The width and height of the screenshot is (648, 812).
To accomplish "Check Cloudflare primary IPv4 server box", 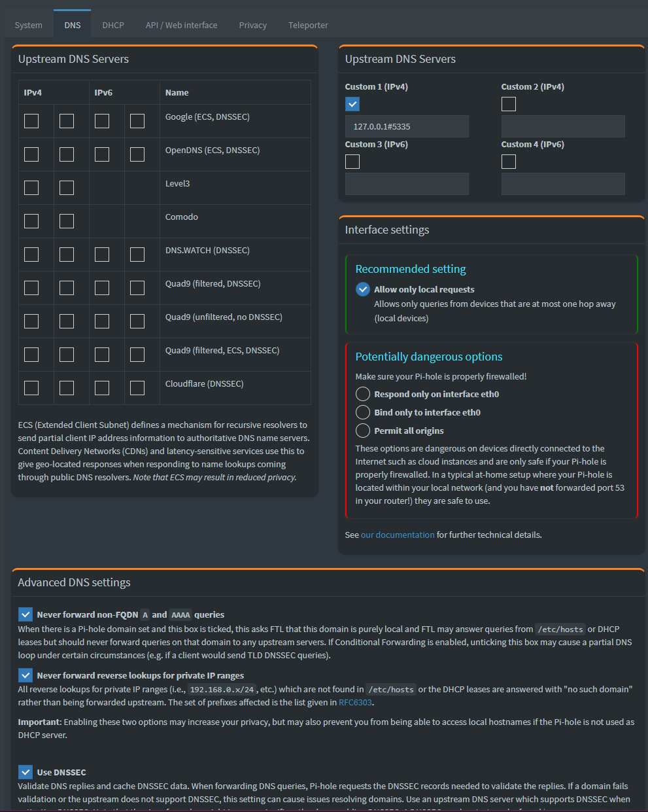I will click(x=31, y=388).
